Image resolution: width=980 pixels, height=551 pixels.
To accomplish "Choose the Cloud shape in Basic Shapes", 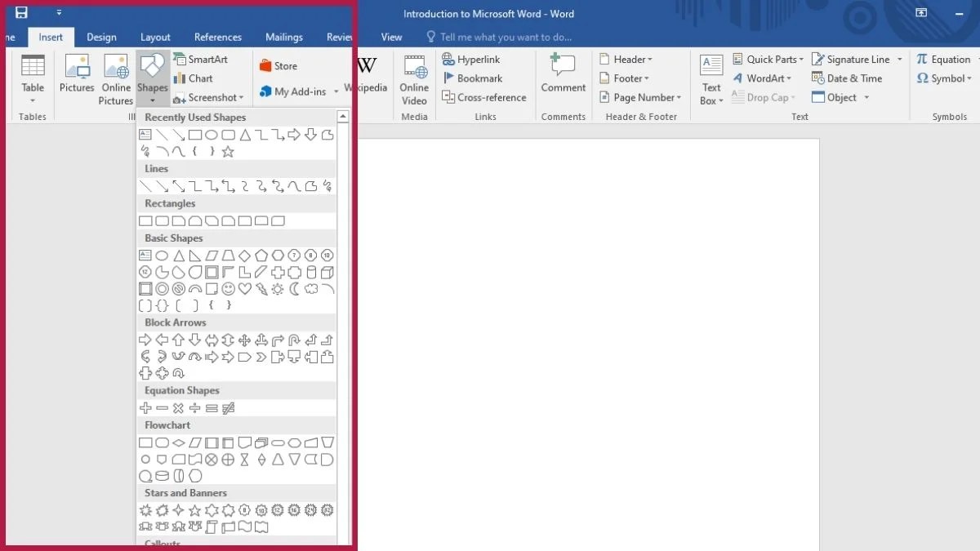I will (310, 289).
